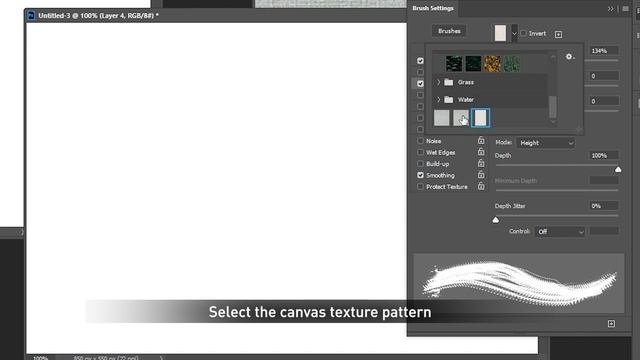640x360 pixels.
Task: Open the Mode dropdown set to Height
Action: point(546,143)
